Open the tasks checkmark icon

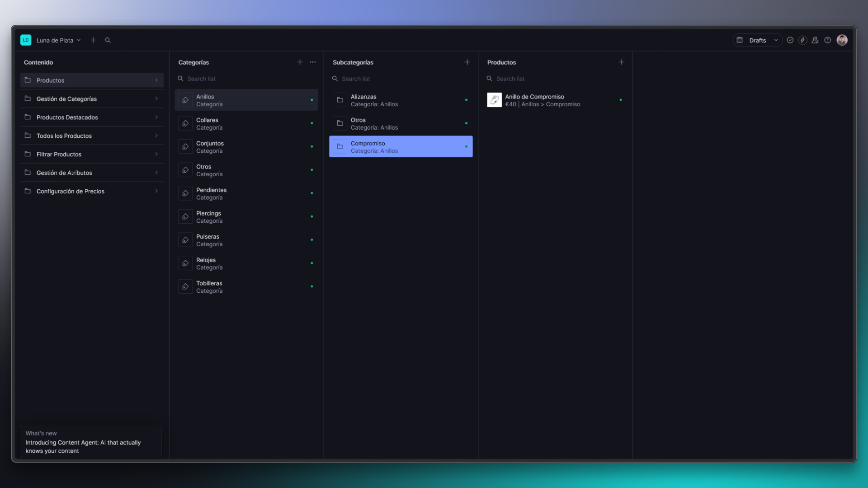[x=790, y=40]
